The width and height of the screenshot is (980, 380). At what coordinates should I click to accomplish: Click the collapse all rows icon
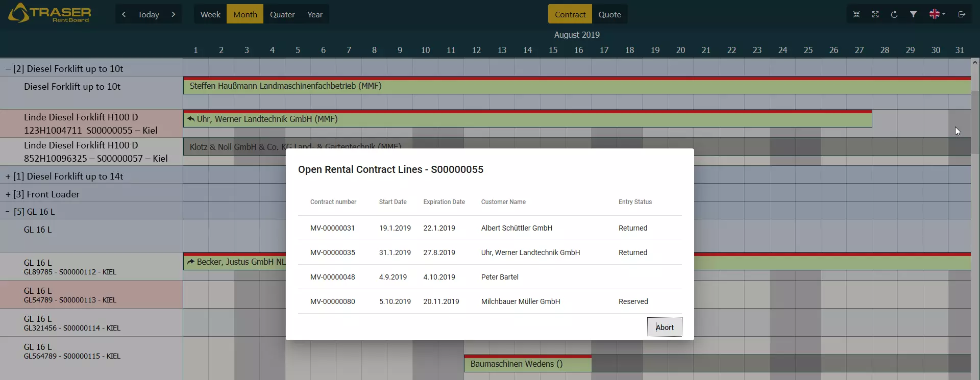[x=856, y=14]
